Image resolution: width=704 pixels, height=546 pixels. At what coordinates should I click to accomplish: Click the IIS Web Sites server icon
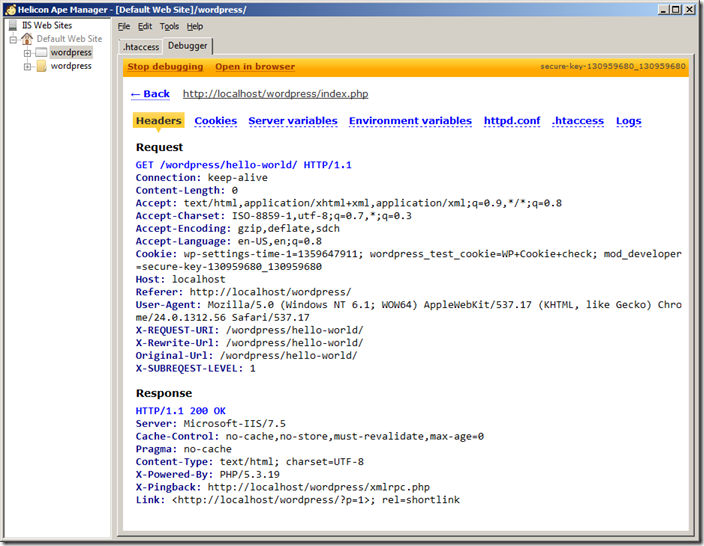pos(11,25)
